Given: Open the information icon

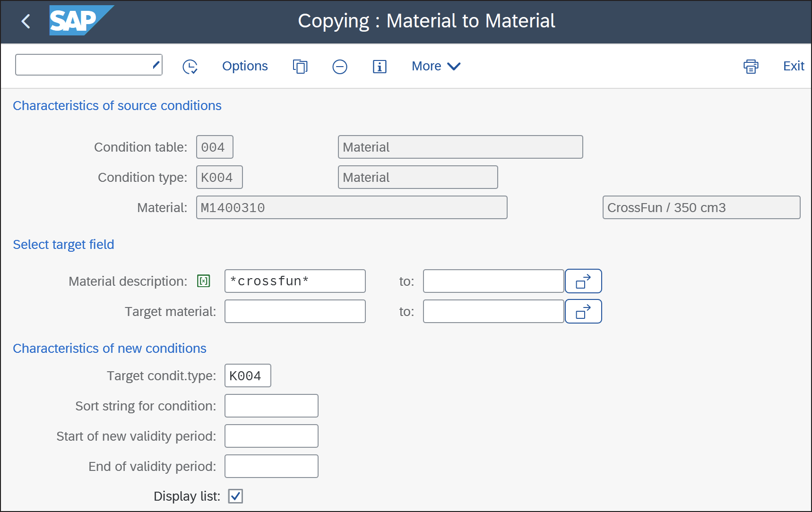Looking at the screenshot, I should pos(380,67).
